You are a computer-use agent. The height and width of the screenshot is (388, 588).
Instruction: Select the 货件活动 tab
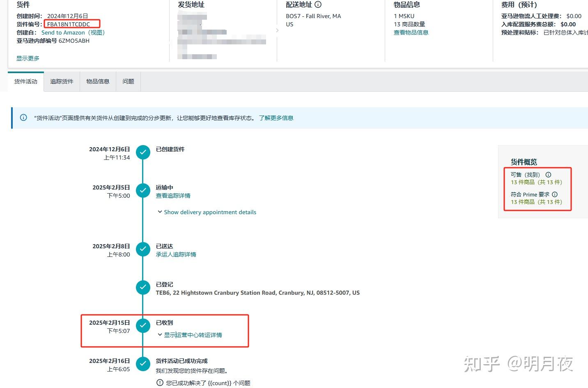[25, 81]
